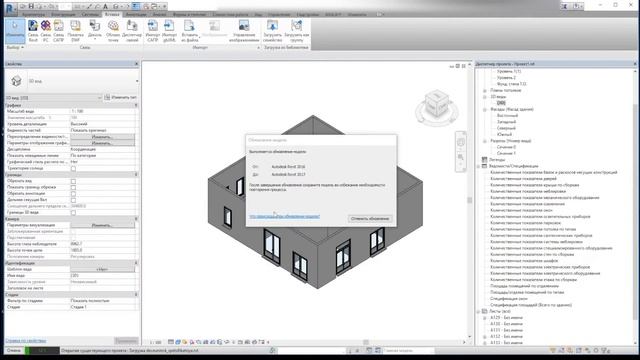
Task: Click the model upgrade help link in dialog
Action: tap(284, 216)
